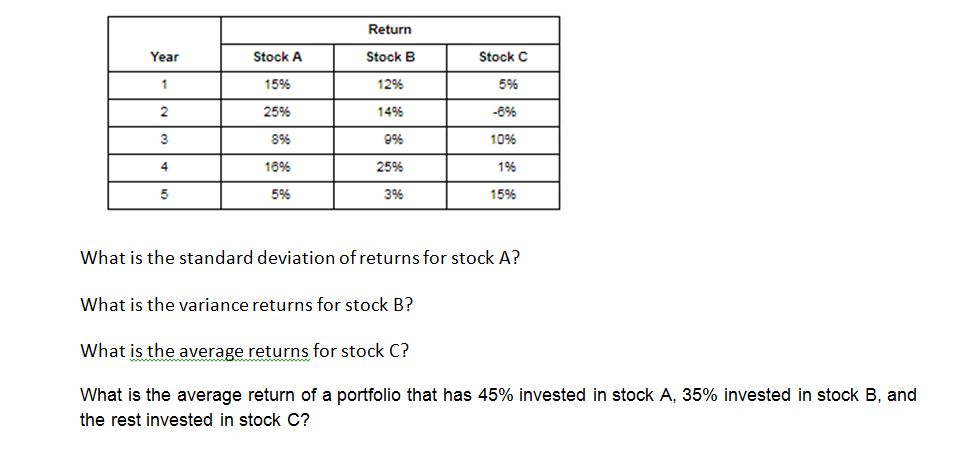The image size is (969, 452).
Task: Click Stock A's Year 1 return cell
Action: (x=277, y=85)
